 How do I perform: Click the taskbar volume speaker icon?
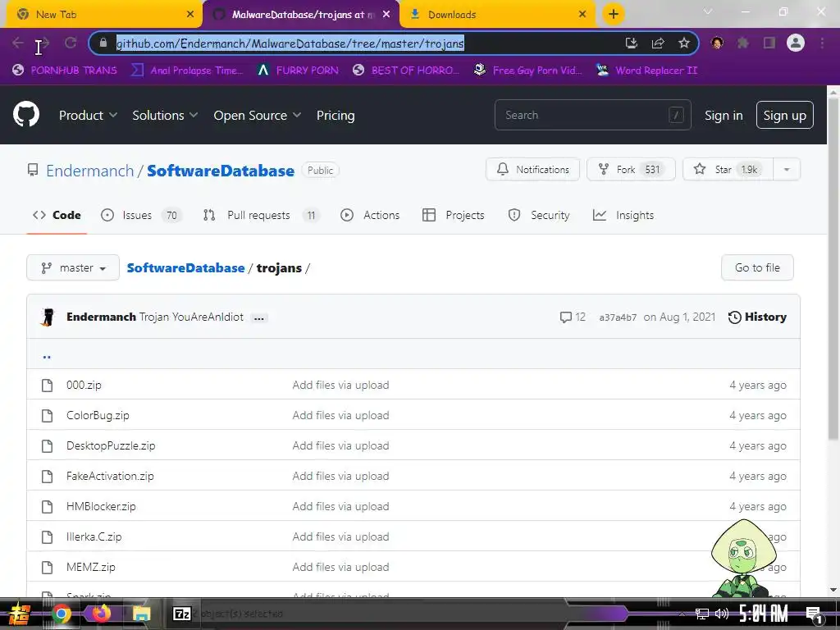pyautogui.click(x=722, y=614)
